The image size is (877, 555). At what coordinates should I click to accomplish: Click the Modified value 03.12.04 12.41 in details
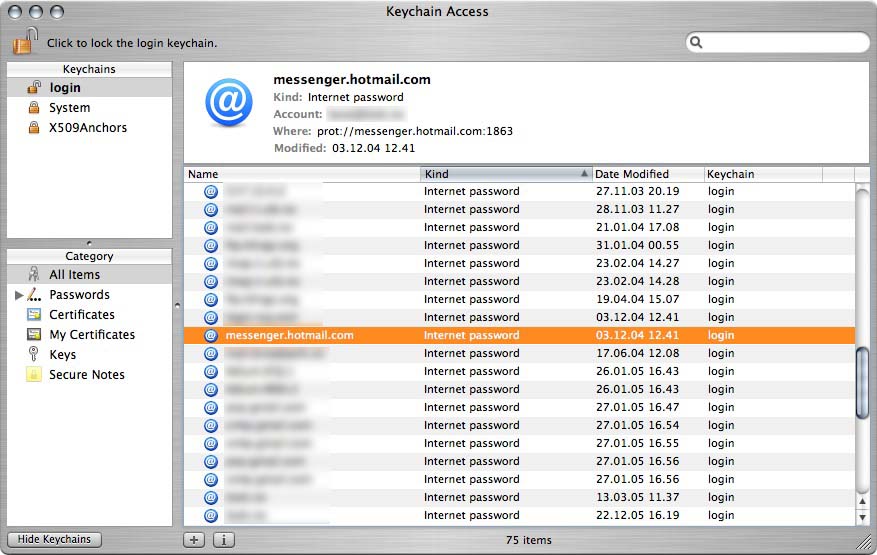(374, 148)
